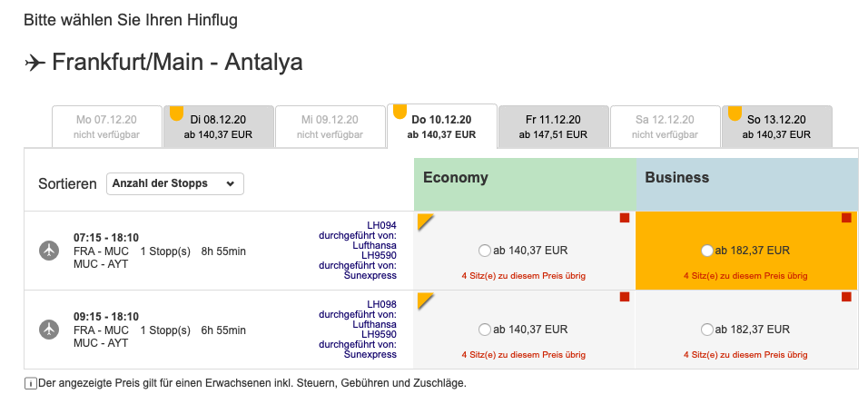Screen dimensions: 868x404
Task: Click the red square in the 09:15 Business cell
Action: pos(846,297)
